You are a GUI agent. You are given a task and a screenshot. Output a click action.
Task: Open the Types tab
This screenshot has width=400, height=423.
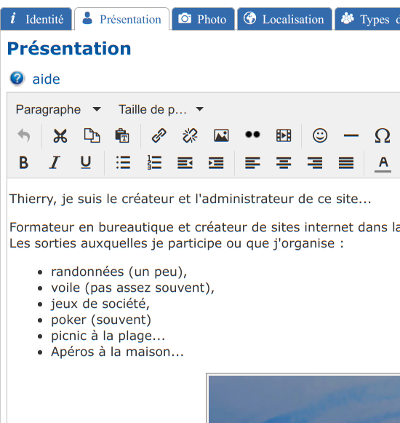pyautogui.click(x=368, y=19)
